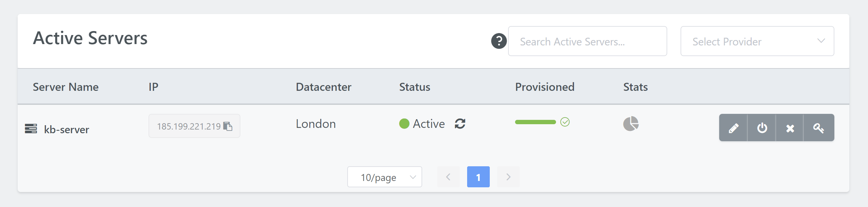Screen dimensions: 868x207
Task: Go to the next page arrow
Action: (508, 177)
